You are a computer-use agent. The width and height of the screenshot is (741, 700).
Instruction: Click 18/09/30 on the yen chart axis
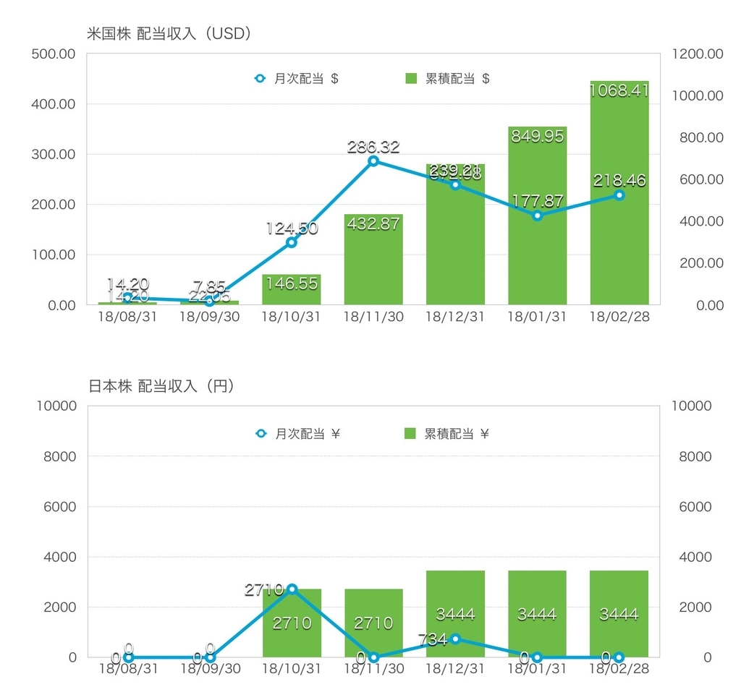211,668
